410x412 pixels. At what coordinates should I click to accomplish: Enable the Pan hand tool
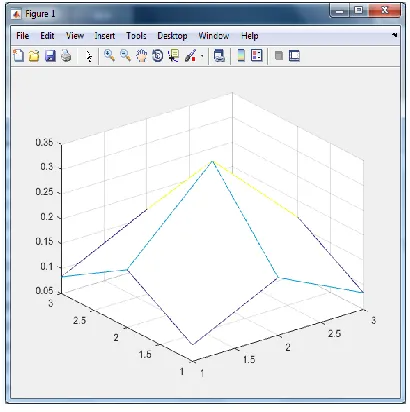(x=142, y=56)
